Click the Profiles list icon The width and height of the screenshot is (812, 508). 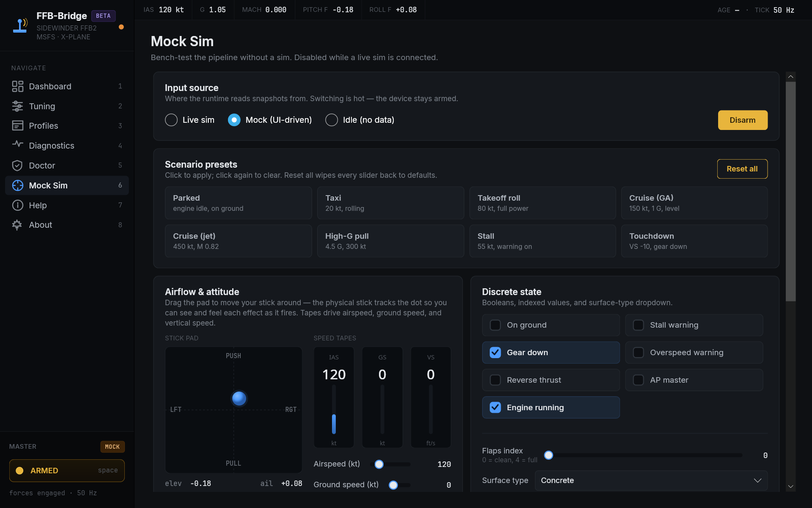[x=17, y=126]
